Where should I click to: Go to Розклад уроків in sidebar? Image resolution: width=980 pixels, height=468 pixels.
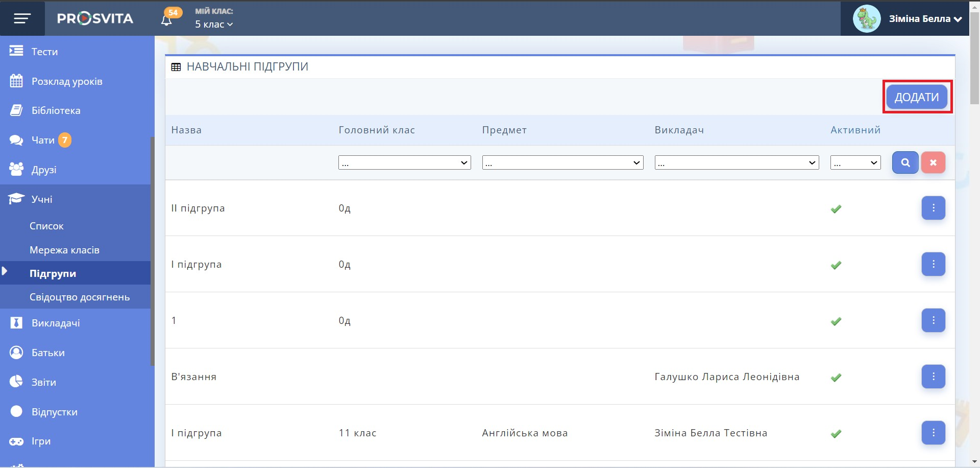coord(67,81)
